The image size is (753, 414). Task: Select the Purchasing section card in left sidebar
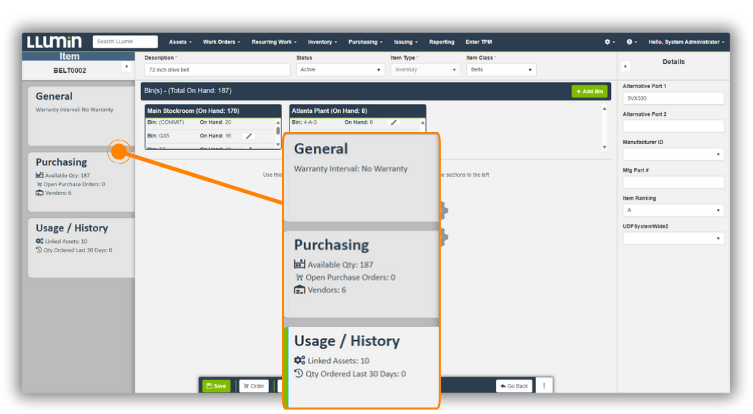[80, 178]
